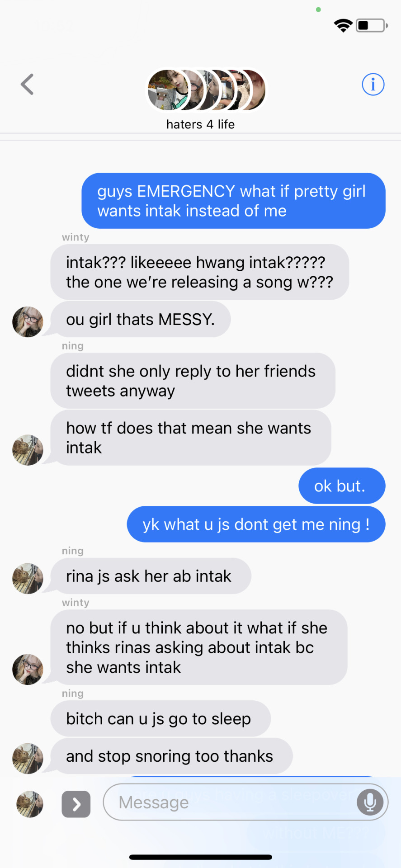Select the guys EMERGENCY message bubble
The image size is (401, 868).
(233, 201)
